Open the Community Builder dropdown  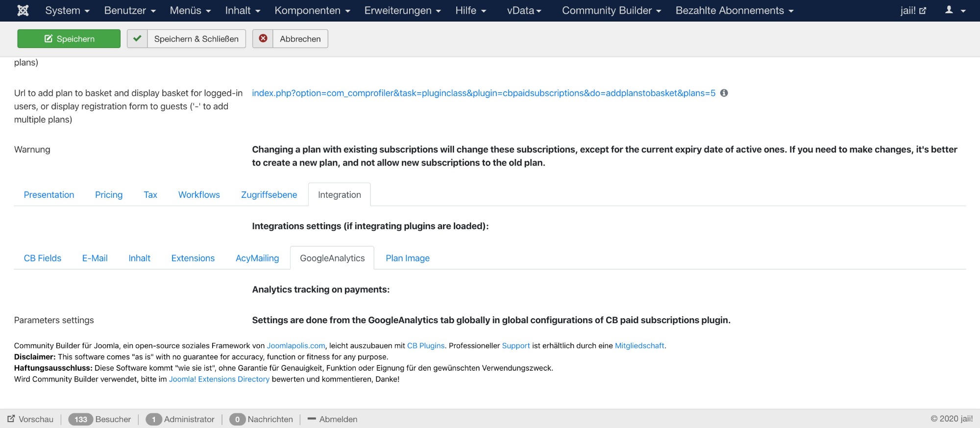pyautogui.click(x=612, y=10)
